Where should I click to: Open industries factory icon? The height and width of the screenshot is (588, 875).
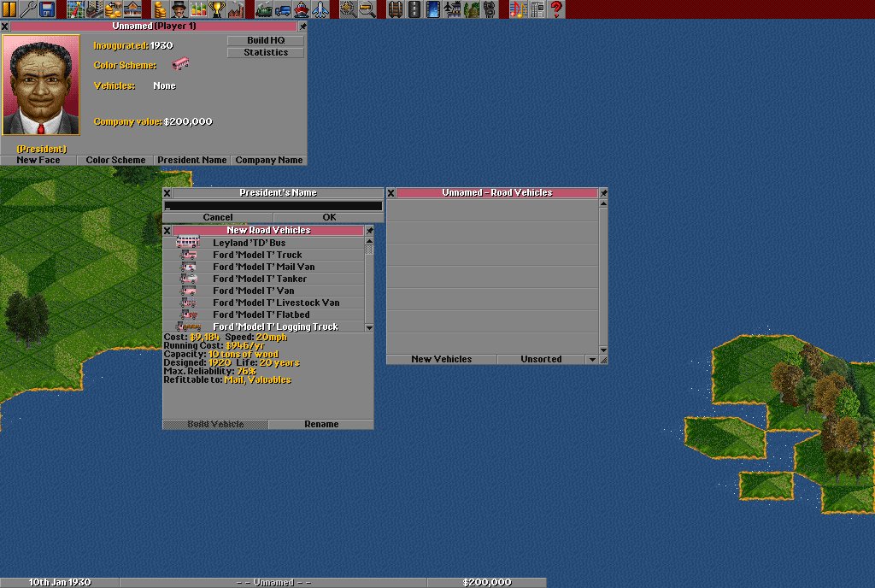[x=236, y=9]
